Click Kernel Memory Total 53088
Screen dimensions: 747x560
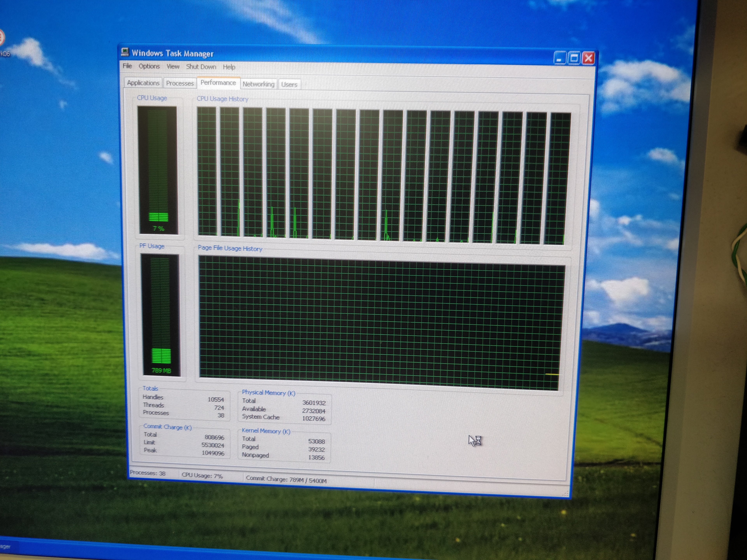(317, 441)
